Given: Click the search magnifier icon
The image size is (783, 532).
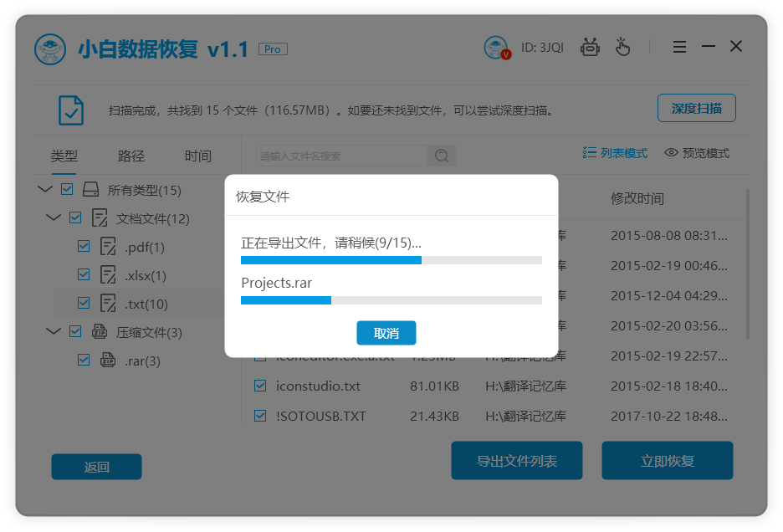Looking at the screenshot, I should (441, 156).
